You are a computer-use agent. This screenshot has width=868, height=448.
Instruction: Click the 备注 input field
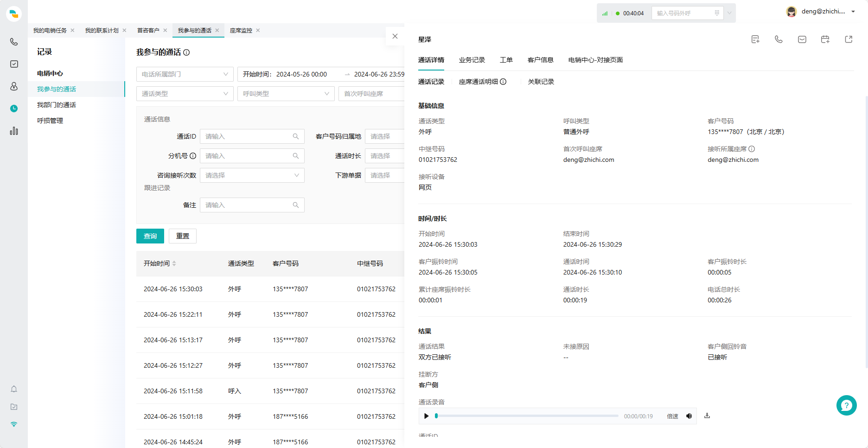[252, 205]
